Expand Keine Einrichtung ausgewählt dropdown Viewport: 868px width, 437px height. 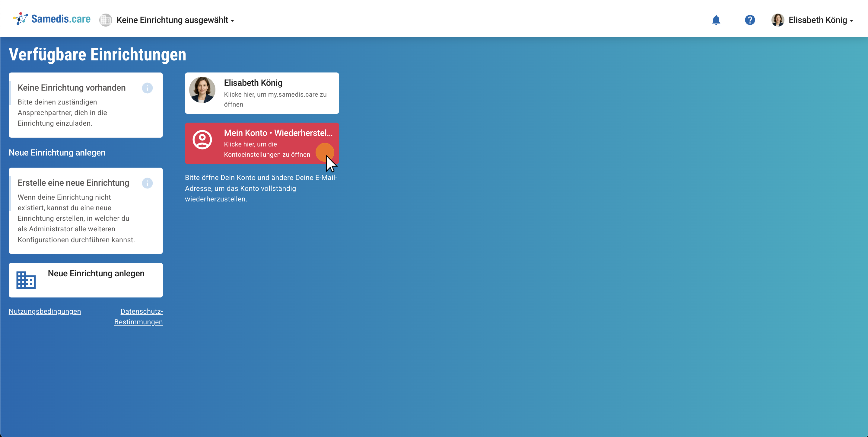[x=175, y=20]
